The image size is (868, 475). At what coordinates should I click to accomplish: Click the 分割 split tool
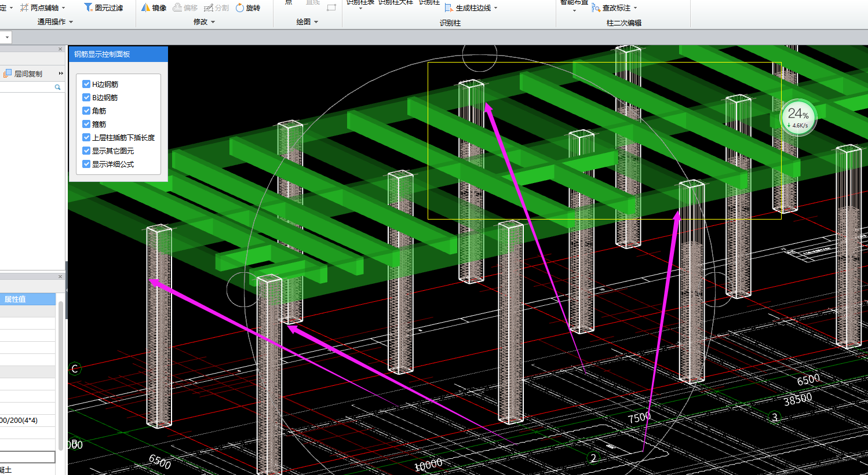(x=217, y=8)
